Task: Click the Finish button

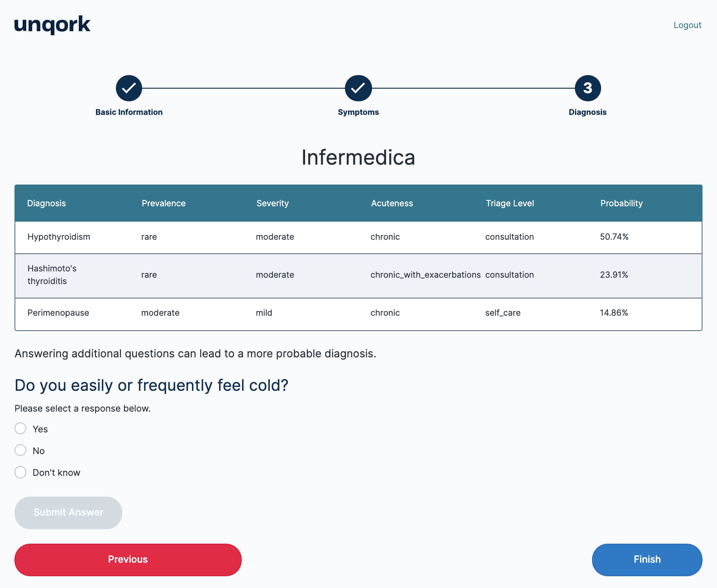Action: 647,560
